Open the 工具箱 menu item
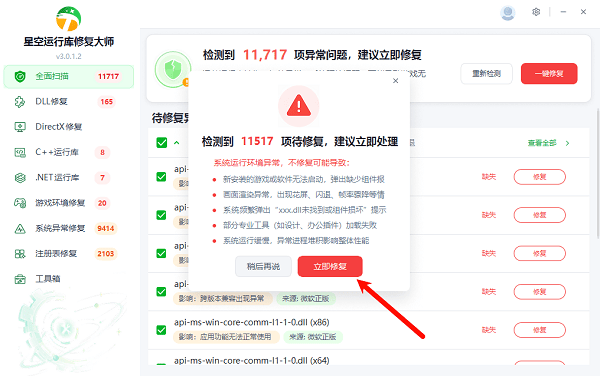Image resolution: width=600 pixels, height=376 pixels. point(69,279)
